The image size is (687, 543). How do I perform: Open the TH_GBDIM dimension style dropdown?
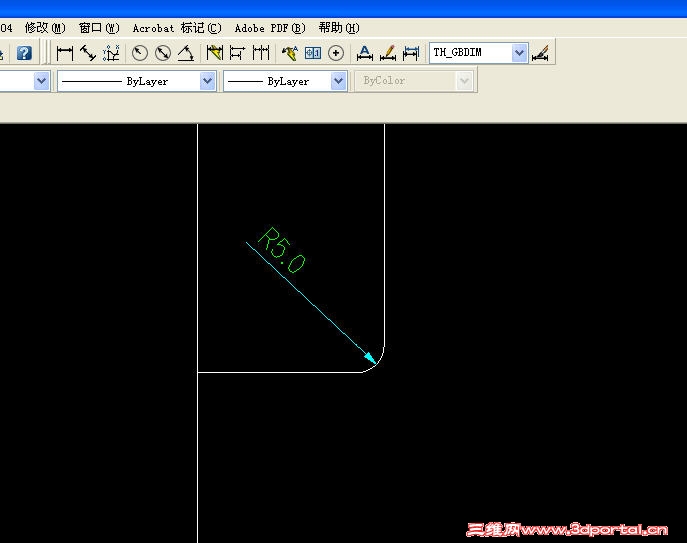click(x=519, y=53)
